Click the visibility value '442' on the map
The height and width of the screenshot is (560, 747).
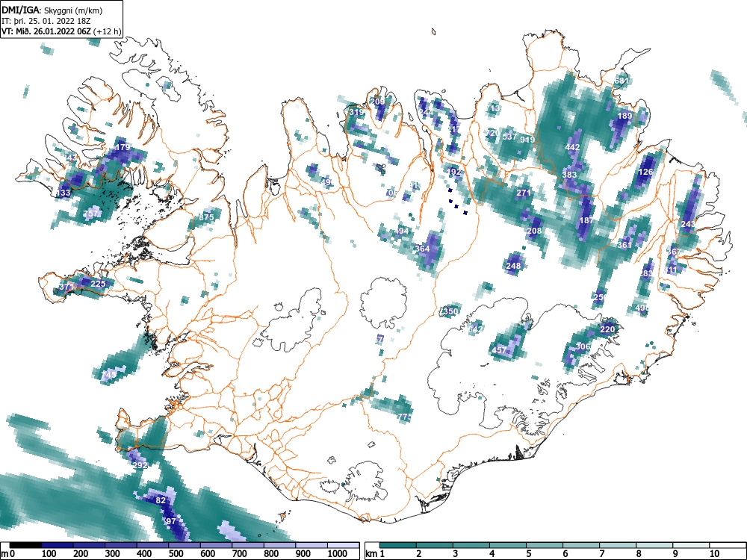[572, 147]
